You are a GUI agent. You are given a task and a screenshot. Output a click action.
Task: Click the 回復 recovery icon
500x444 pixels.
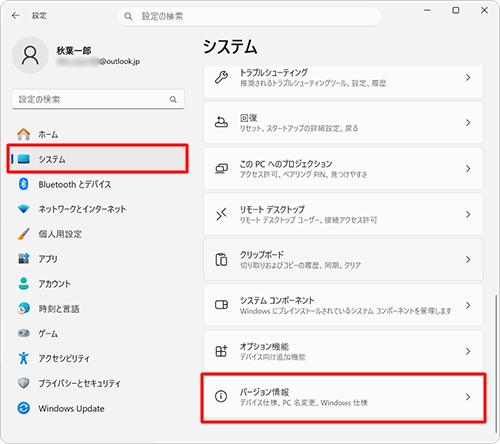[221, 123]
